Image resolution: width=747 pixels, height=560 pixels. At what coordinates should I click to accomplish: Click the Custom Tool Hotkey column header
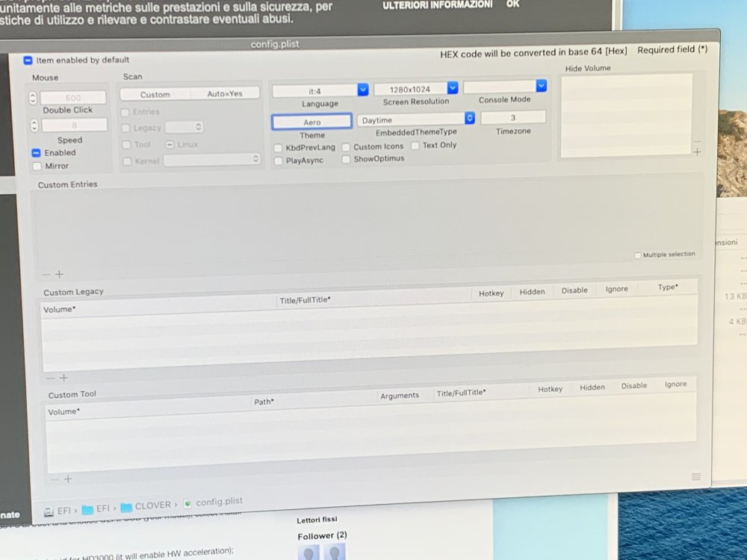[x=551, y=390]
